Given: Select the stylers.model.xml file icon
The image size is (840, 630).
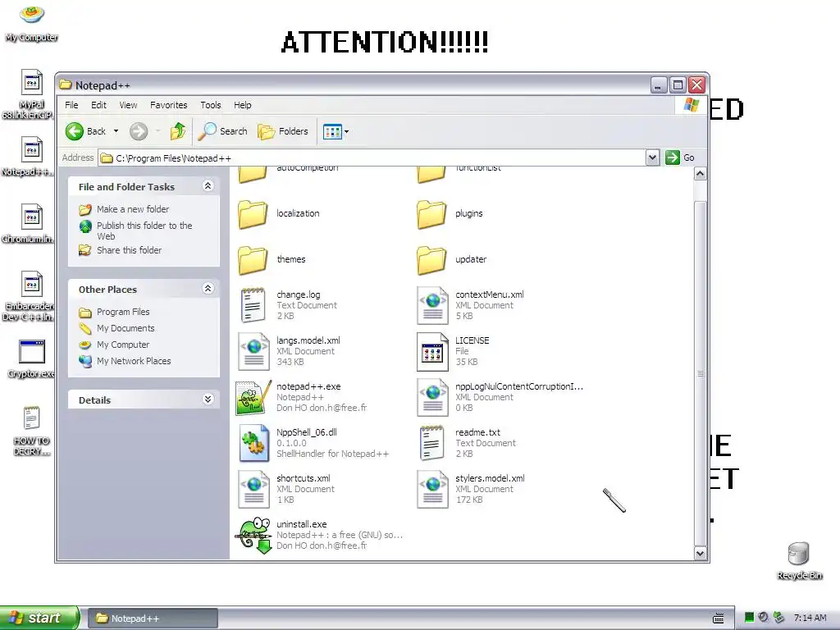Looking at the screenshot, I should [432, 489].
